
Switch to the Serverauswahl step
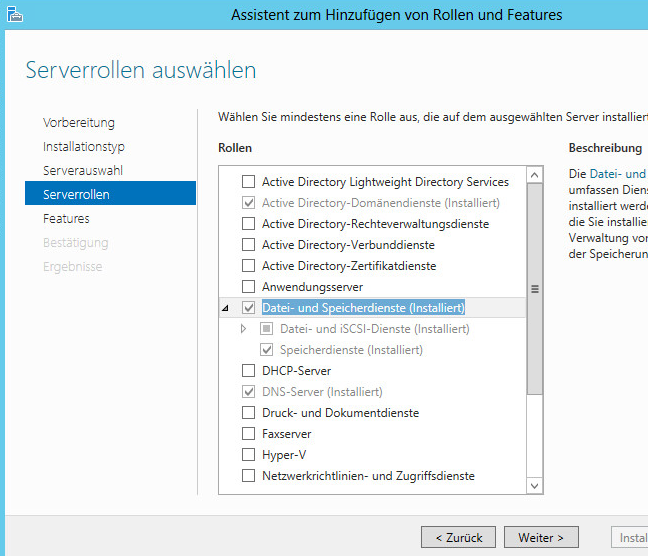click(83, 170)
